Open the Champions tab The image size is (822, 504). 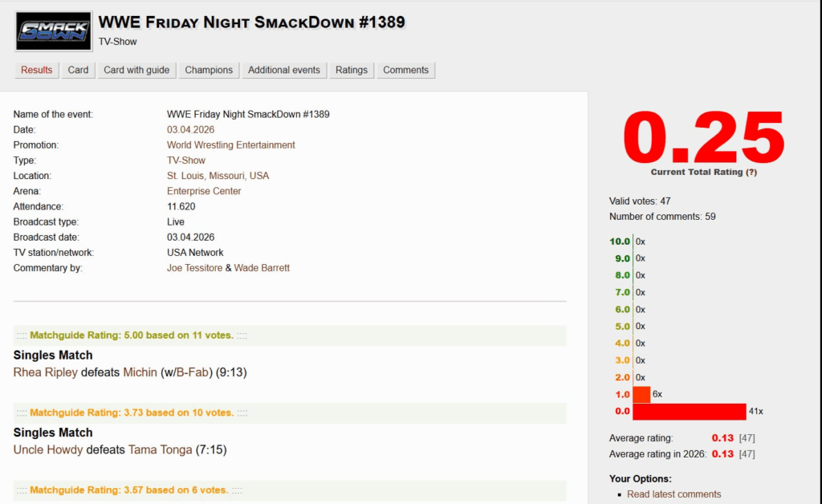208,70
